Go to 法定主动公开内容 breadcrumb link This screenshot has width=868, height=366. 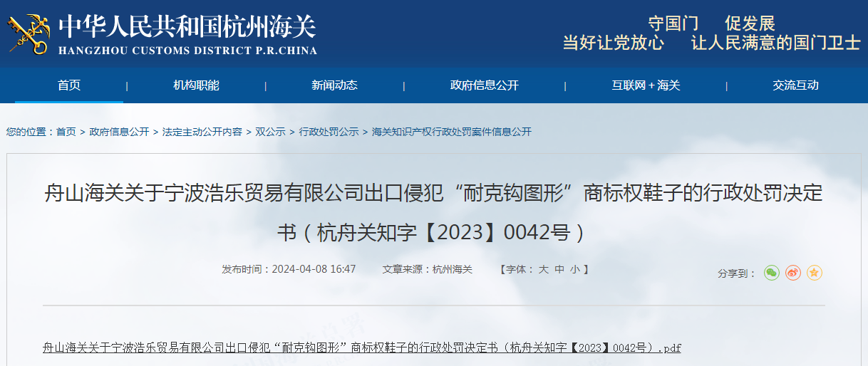tap(202, 132)
